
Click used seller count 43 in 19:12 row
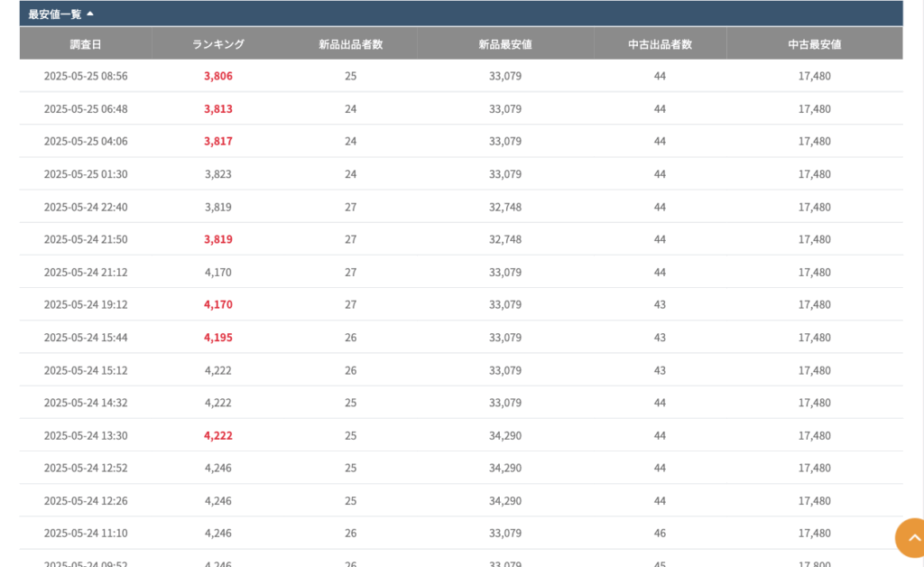click(x=660, y=305)
